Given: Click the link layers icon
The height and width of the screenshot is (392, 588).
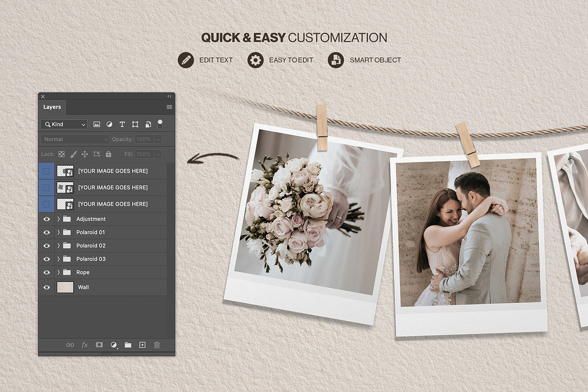Looking at the screenshot, I should point(70,345).
